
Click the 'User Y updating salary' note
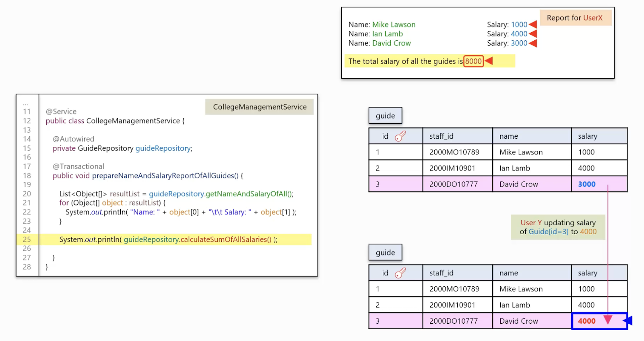(x=558, y=227)
